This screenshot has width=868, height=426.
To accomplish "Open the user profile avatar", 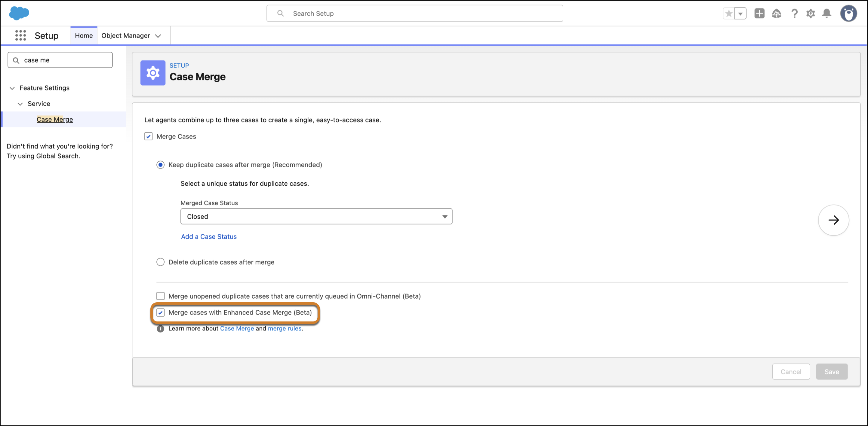I will pos(848,14).
